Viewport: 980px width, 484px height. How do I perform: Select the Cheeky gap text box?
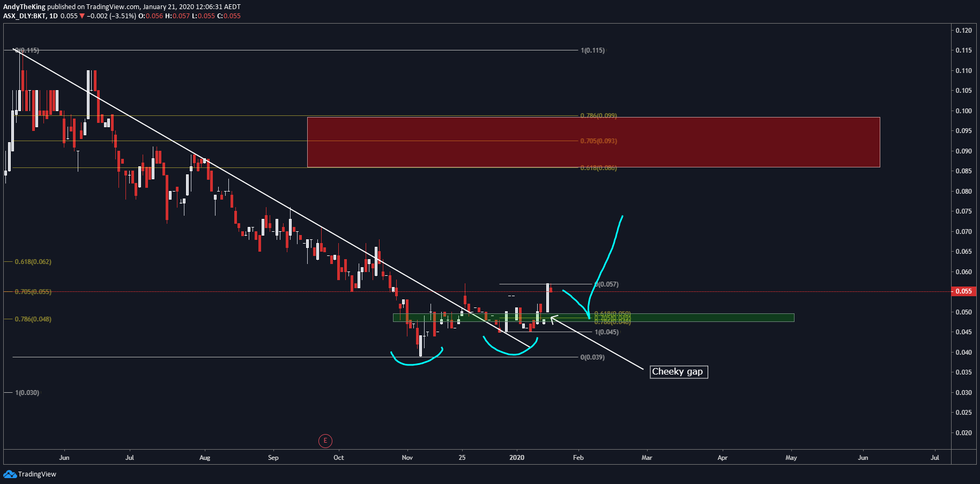(679, 372)
